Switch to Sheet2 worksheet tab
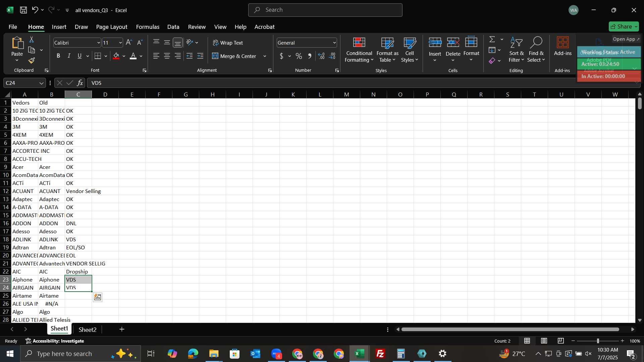Screen dimensions: 644x362 click(88, 329)
